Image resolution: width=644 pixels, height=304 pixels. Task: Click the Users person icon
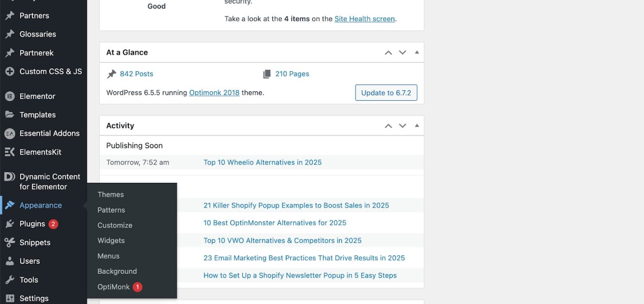coord(9,261)
